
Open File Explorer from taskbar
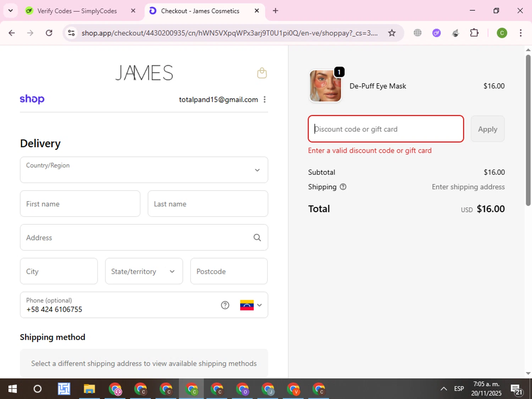(x=89, y=389)
